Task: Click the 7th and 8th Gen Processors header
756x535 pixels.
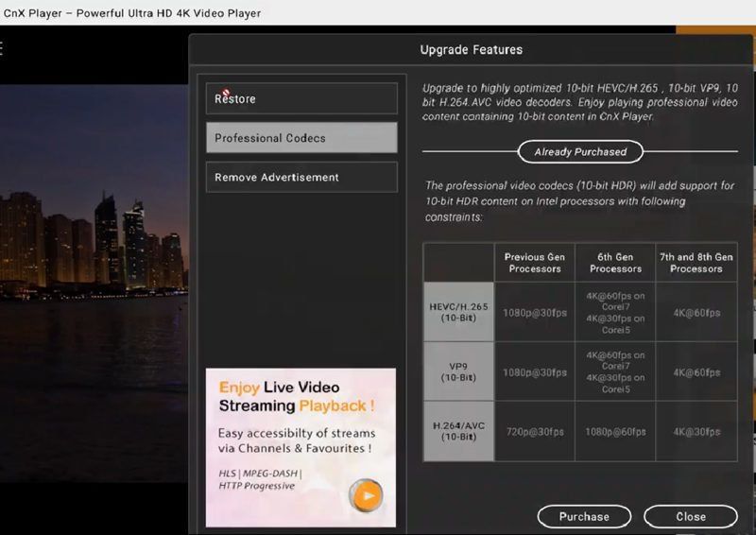Action: 696,262
